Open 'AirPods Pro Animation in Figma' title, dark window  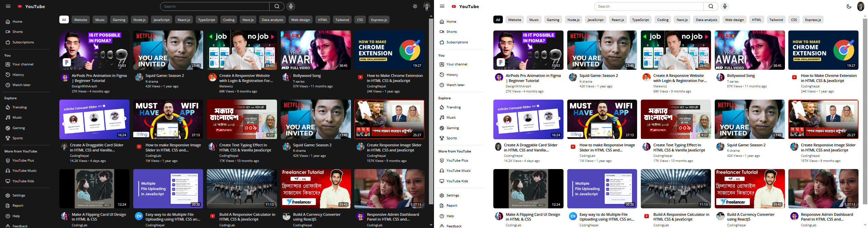click(99, 78)
